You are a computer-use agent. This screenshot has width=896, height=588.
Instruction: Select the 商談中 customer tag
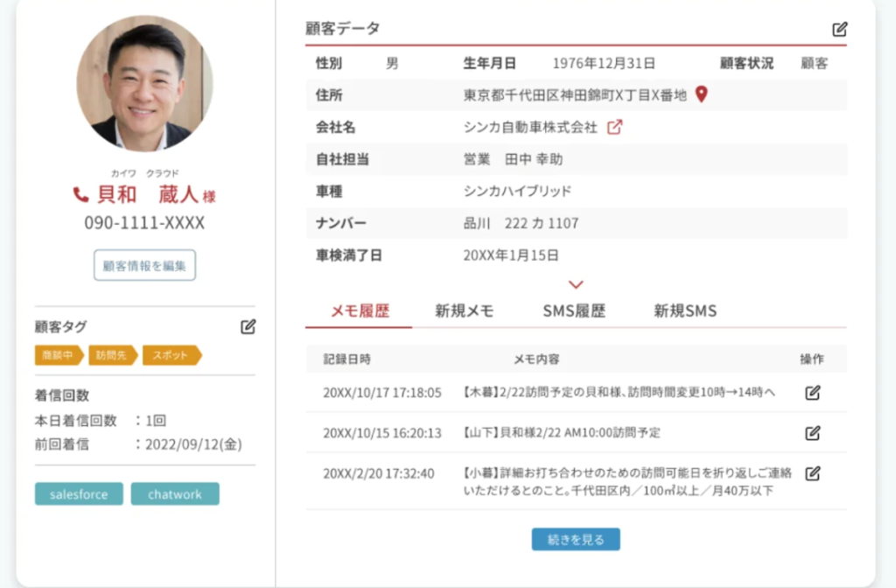pos(58,355)
